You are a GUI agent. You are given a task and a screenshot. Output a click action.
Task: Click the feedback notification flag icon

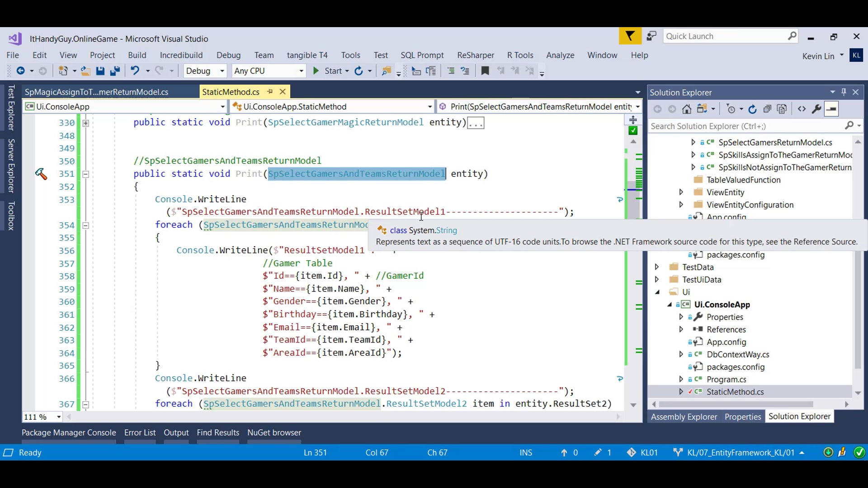630,36
